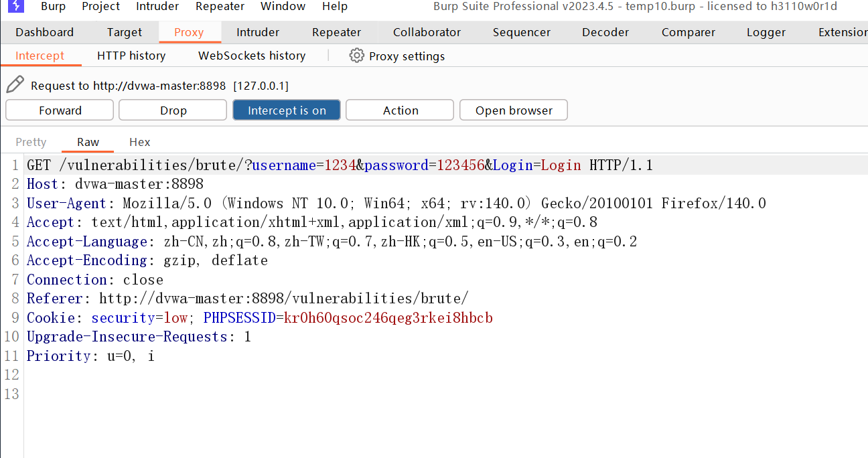Open the Intruder menu in the menu bar
This screenshot has width=868, height=458.
(x=157, y=7)
